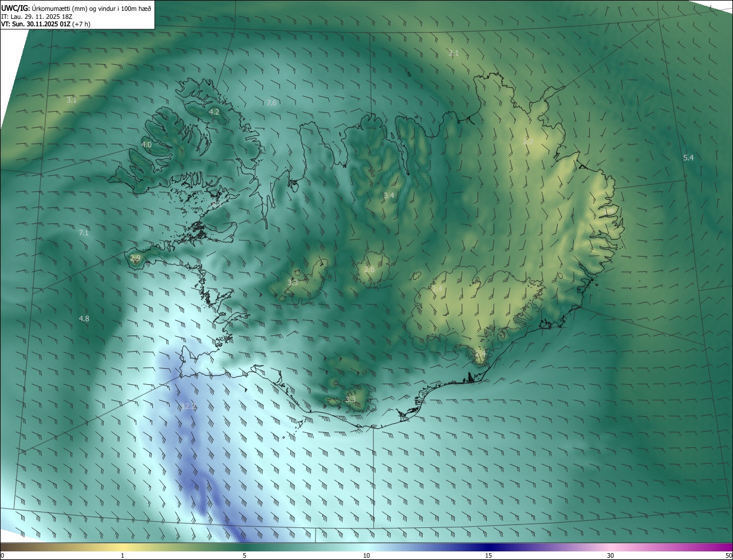Click the 'IT: Lau. 29. 11. 2025 18Z' line
The height and width of the screenshot is (560, 733).
click(x=37, y=17)
